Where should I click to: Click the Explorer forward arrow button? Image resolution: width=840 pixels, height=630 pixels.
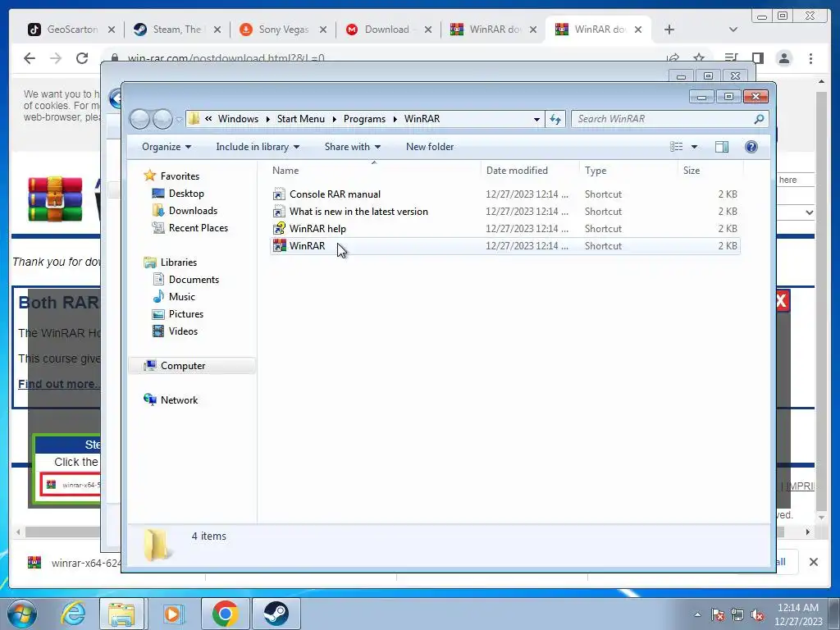coord(162,119)
